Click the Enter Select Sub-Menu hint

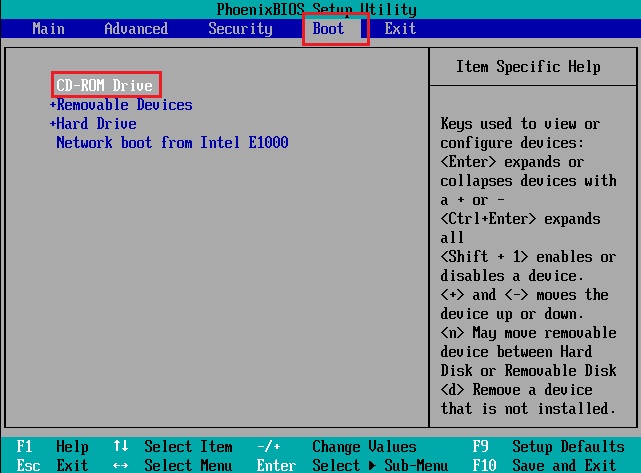click(352, 465)
